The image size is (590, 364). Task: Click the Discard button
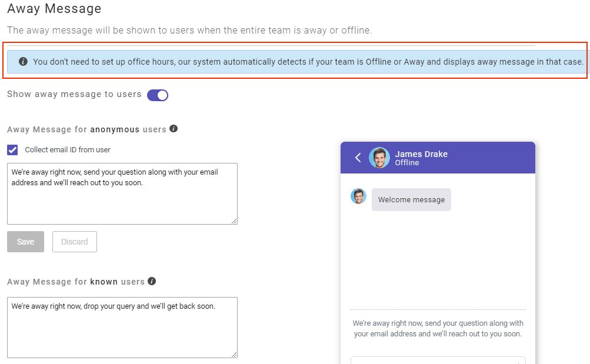click(x=75, y=242)
